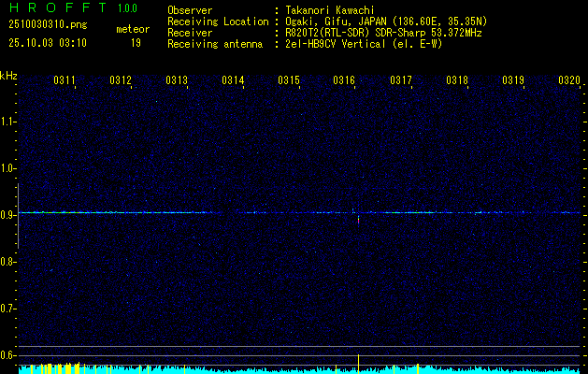Click the meteor label
The height and width of the screenshot is (374, 588).
coord(133,29)
